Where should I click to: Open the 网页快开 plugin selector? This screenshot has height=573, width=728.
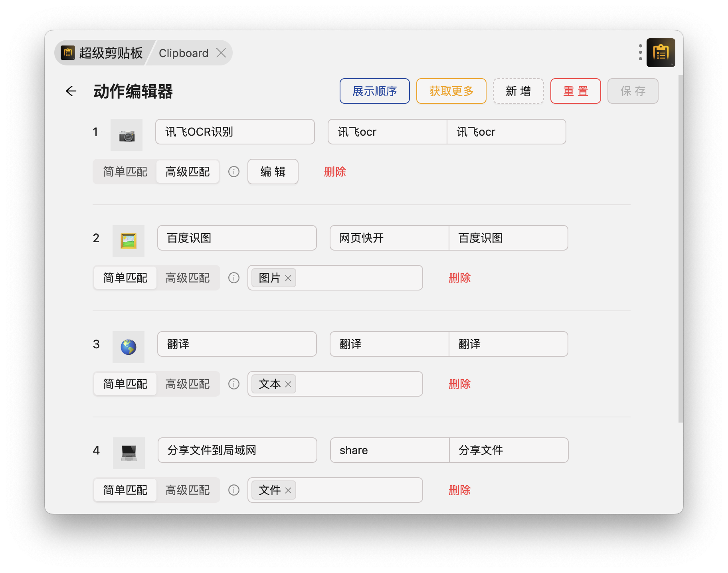[x=389, y=238]
